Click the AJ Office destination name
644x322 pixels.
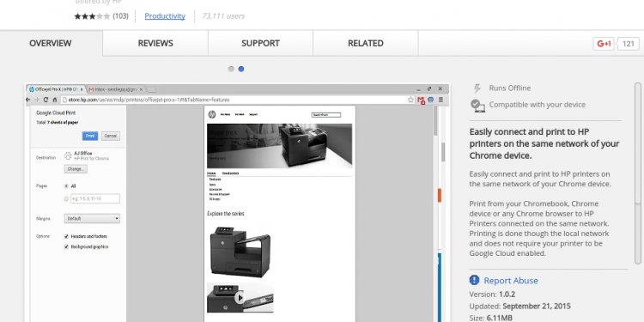[x=83, y=153]
